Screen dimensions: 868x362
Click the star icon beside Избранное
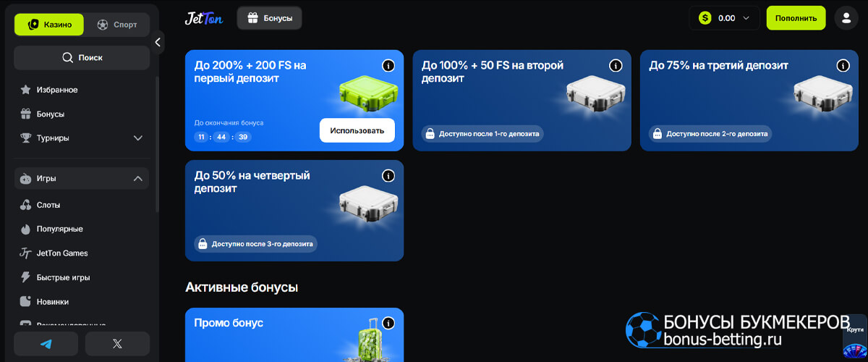(25, 90)
